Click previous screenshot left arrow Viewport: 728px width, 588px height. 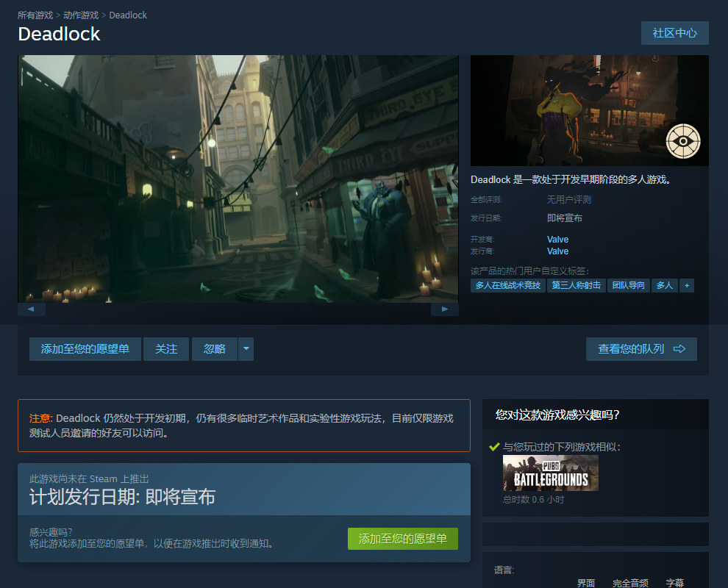click(31, 309)
